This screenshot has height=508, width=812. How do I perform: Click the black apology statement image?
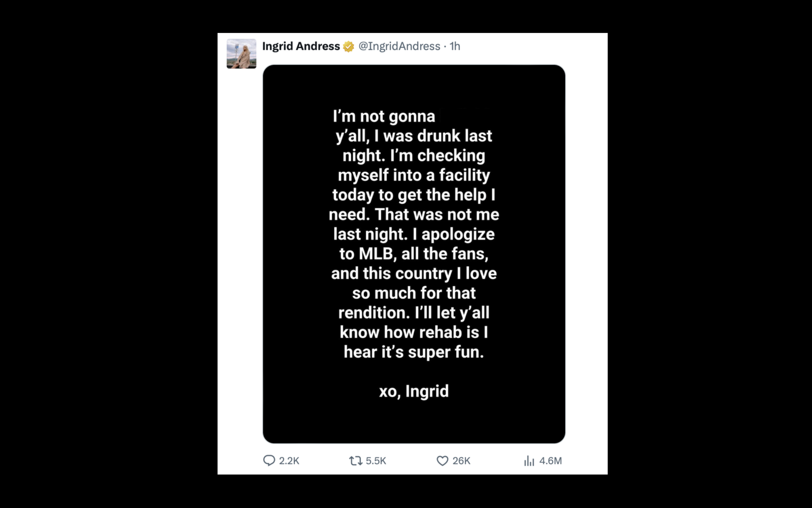pyautogui.click(x=414, y=252)
